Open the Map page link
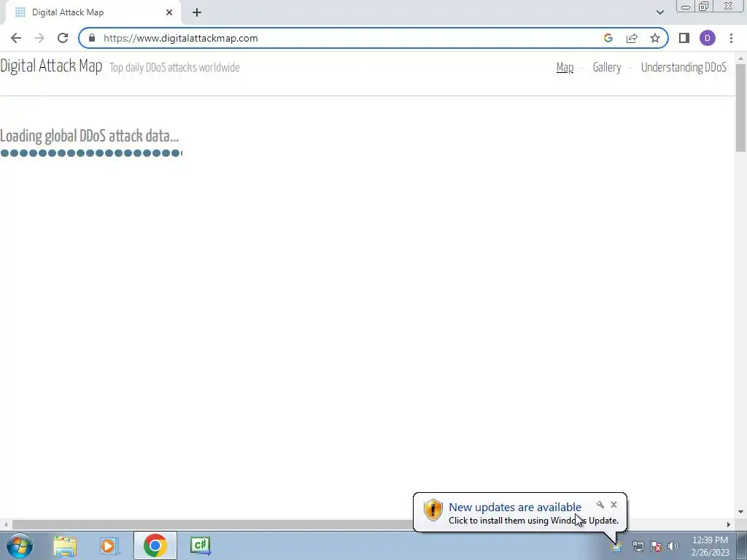The image size is (747, 560). [x=565, y=68]
